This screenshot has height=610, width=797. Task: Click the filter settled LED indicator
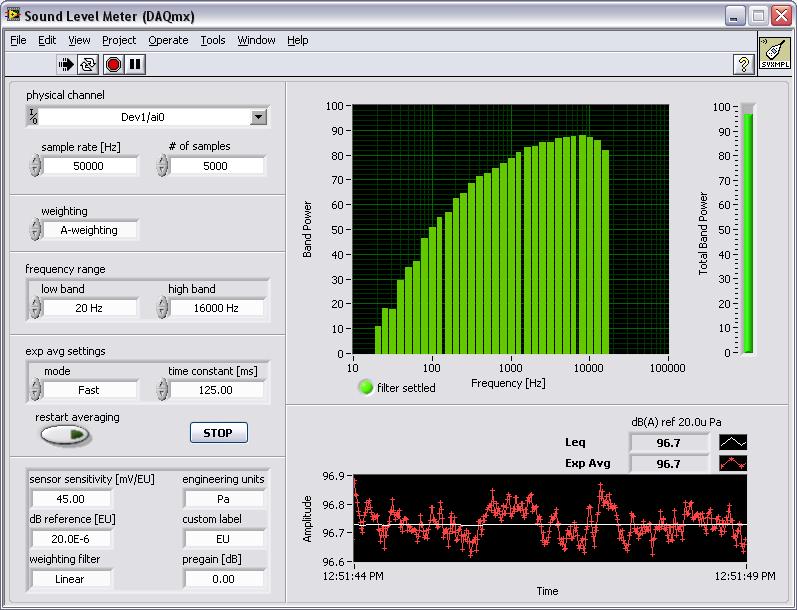366,388
